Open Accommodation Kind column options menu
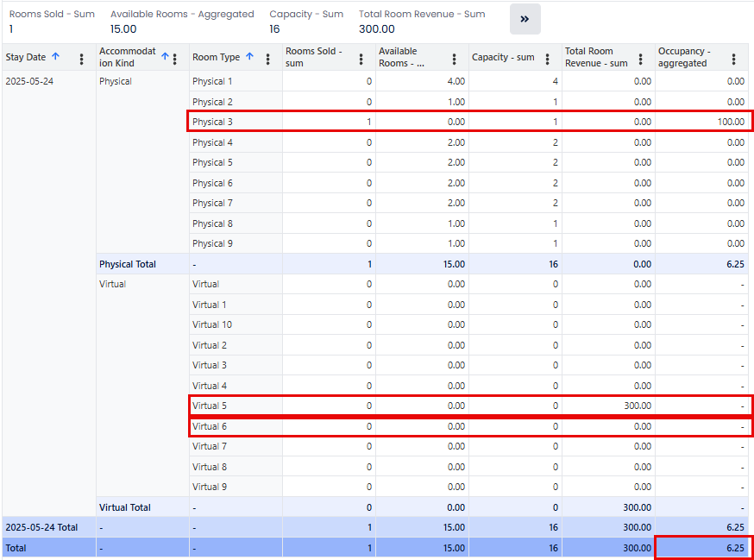Image resolution: width=754 pixels, height=560 pixels. point(175,58)
